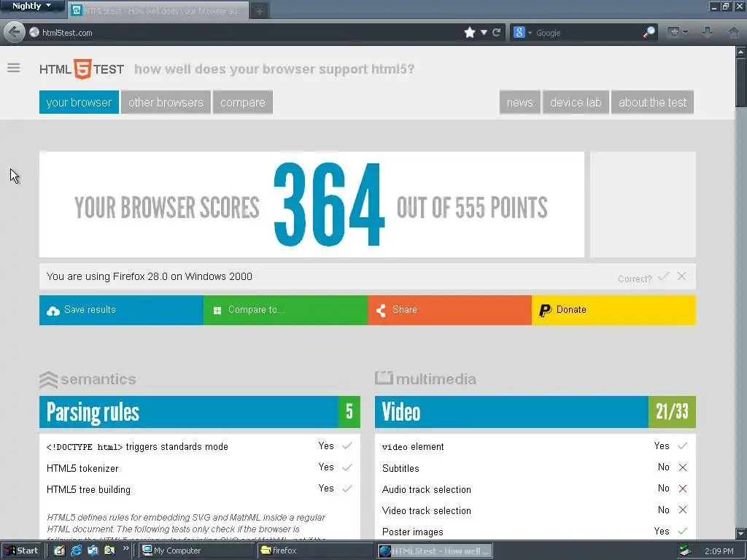Screen dimensions: 747x560
Task: Click the Compare to... button
Action: (x=285, y=310)
